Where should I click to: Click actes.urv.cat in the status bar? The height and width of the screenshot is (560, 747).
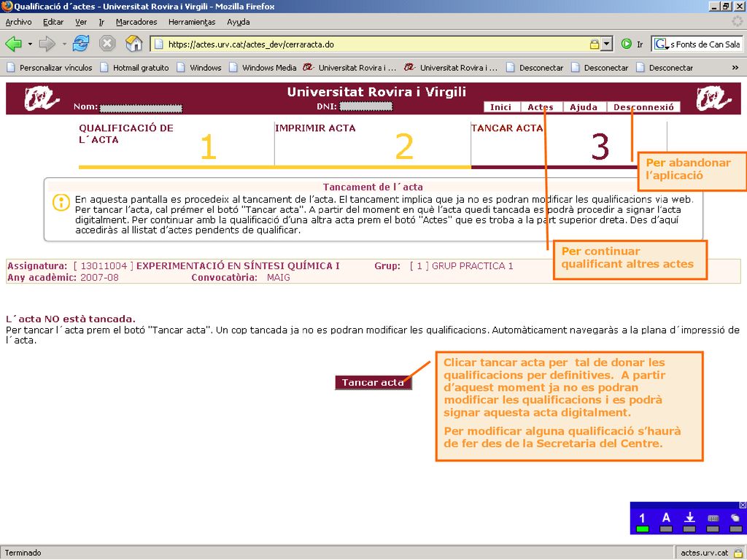705,553
